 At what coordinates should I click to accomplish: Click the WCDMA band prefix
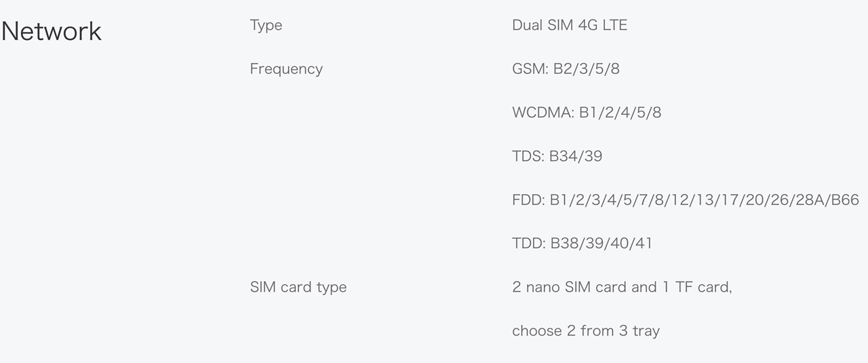tap(542, 113)
